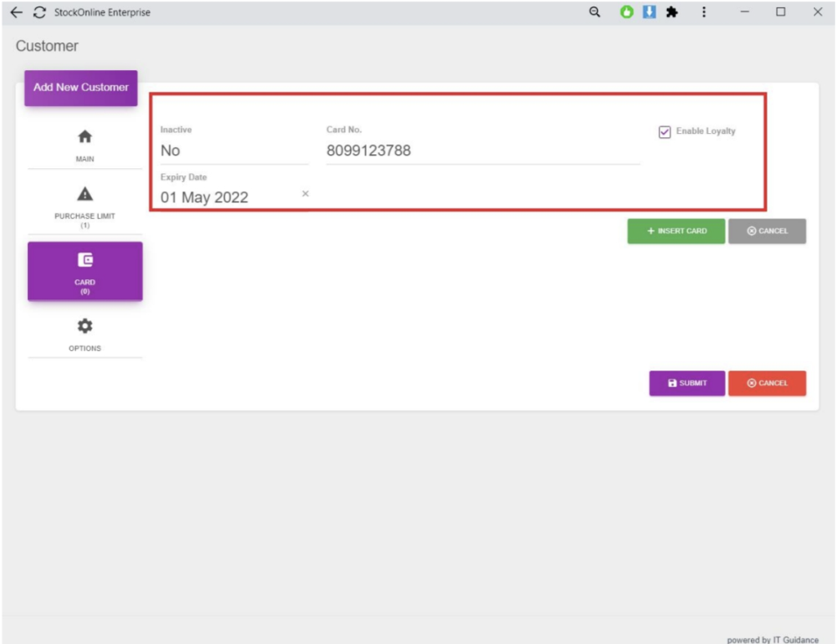Click the back arrow in title bar
This screenshot has height=644, width=836.
tap(16, 12)
